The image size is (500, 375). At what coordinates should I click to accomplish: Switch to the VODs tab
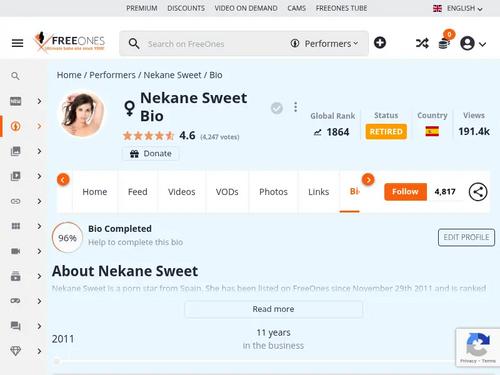pos(227,192)
